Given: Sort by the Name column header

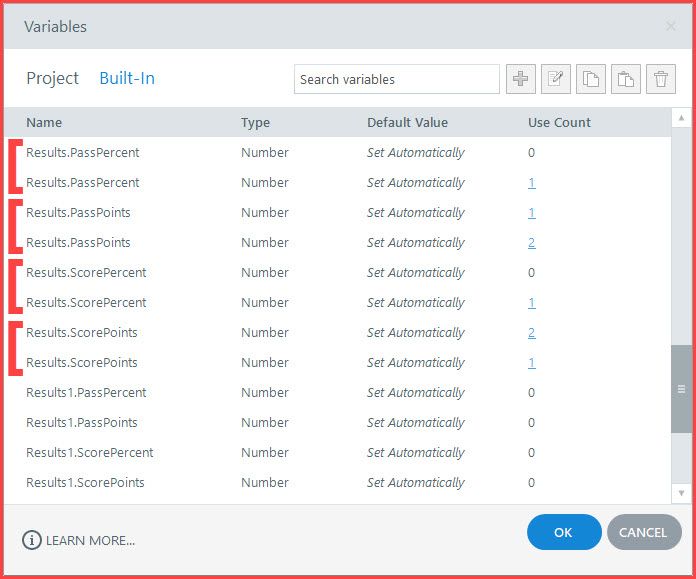Looking at the screenshot, I should [44, 123].
